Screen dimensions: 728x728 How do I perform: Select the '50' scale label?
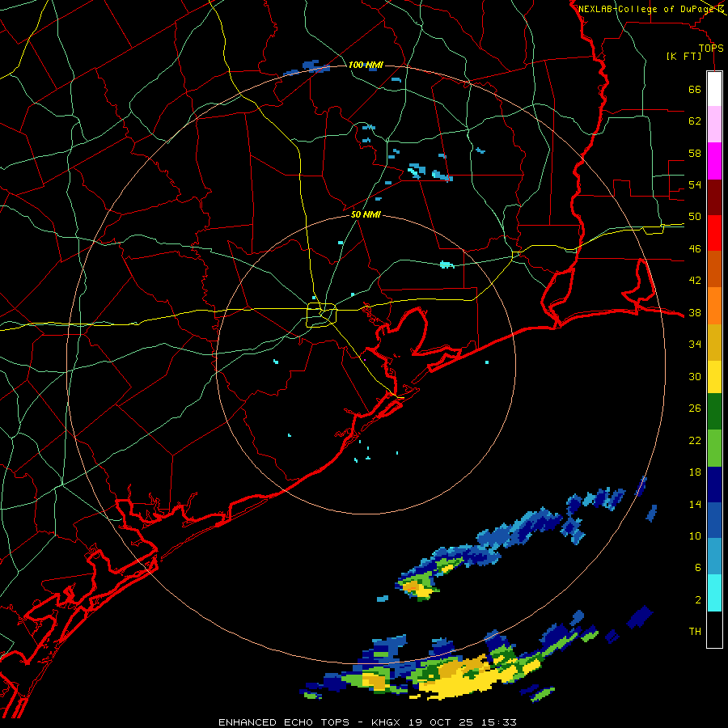tap(695, 217)
